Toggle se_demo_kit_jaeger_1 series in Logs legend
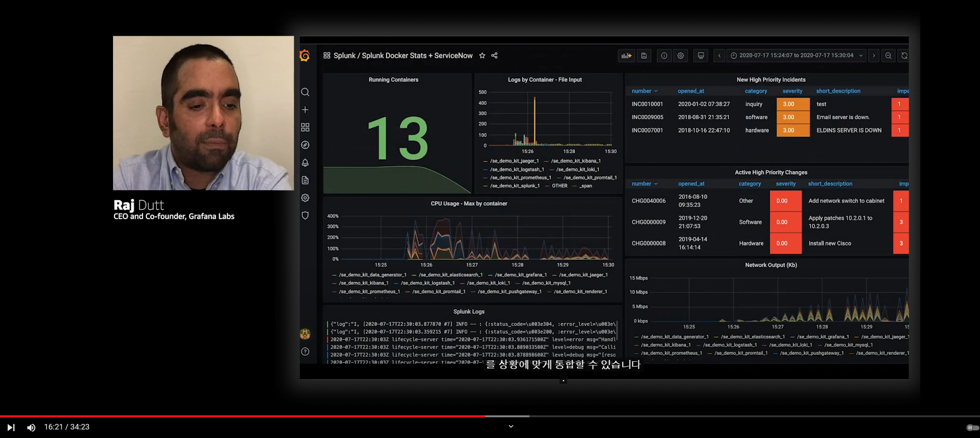Image resolution: width=980 pixels, height=438 pixels. coord(514,161)
